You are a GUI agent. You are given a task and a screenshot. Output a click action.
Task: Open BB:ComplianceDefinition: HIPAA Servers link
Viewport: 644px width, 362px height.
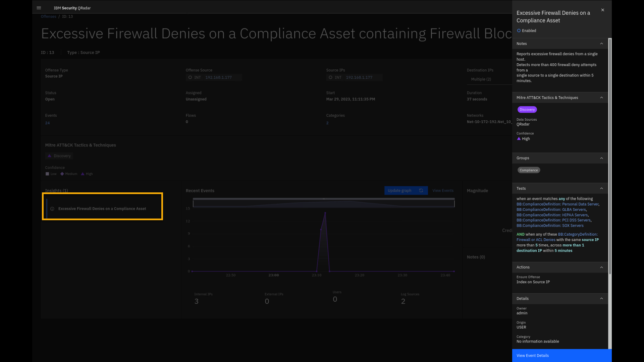(x=552, y=215)
